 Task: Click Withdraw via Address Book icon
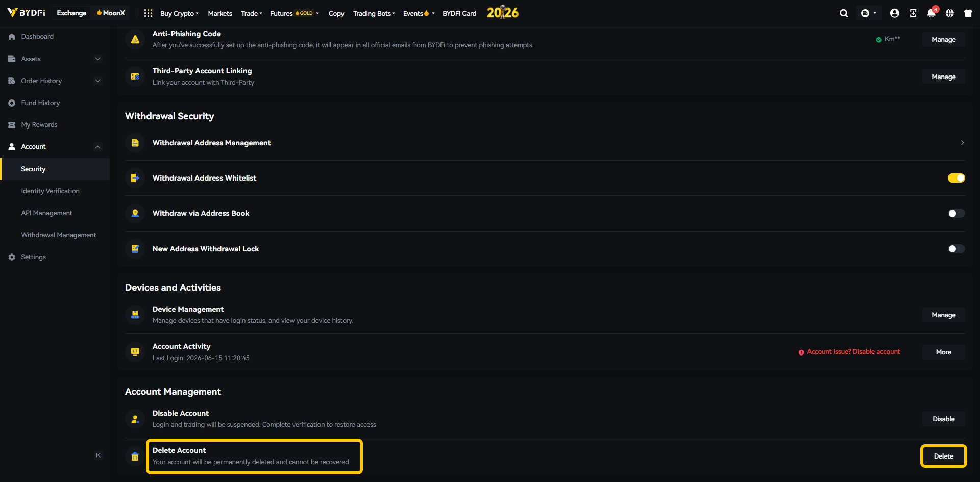click(135, 213)
